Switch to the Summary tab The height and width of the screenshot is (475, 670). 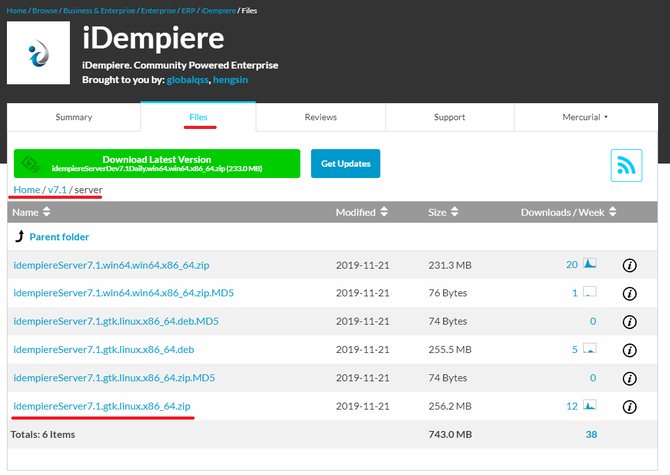(74, 117)
